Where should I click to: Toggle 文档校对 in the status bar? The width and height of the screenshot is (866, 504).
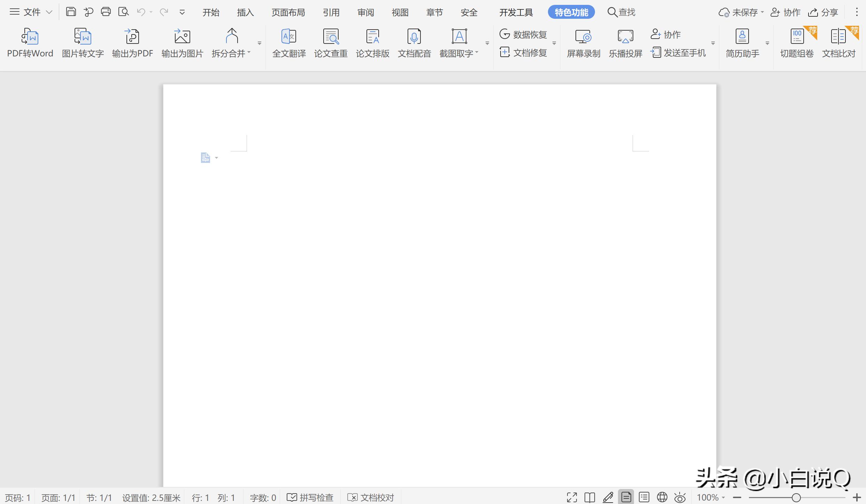[371, 497]
